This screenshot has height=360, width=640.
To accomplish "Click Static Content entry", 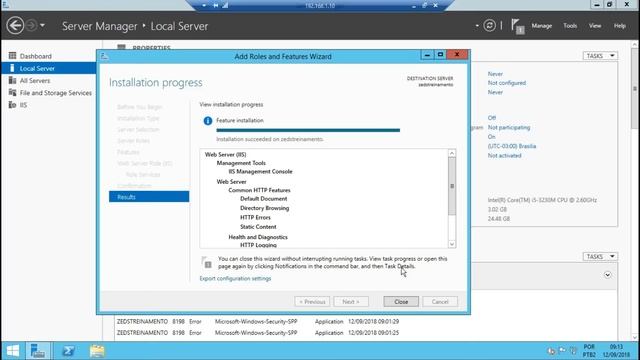I will pos(258,227).
